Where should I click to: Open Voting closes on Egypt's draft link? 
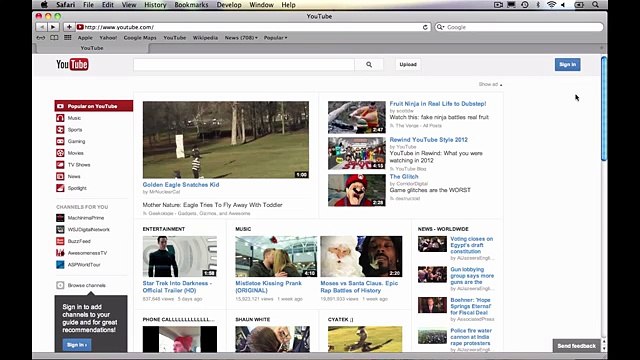coord(471,245)
